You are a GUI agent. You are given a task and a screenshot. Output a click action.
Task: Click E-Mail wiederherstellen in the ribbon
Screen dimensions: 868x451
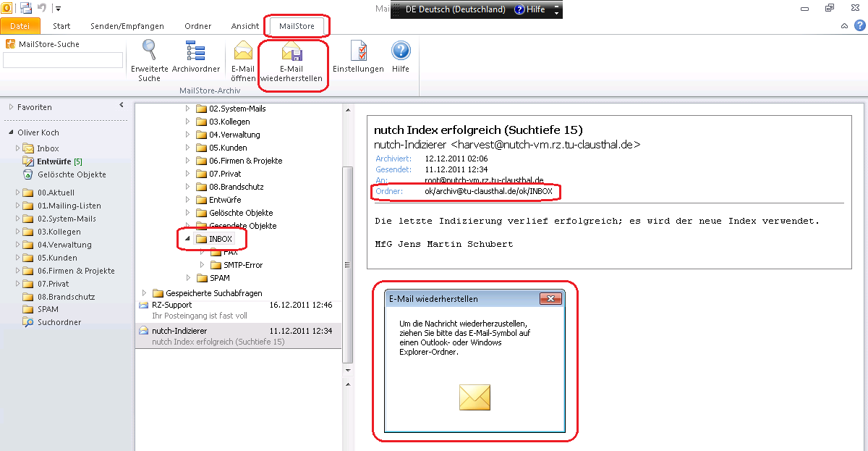pyautogui.click(x=292, y=61)
